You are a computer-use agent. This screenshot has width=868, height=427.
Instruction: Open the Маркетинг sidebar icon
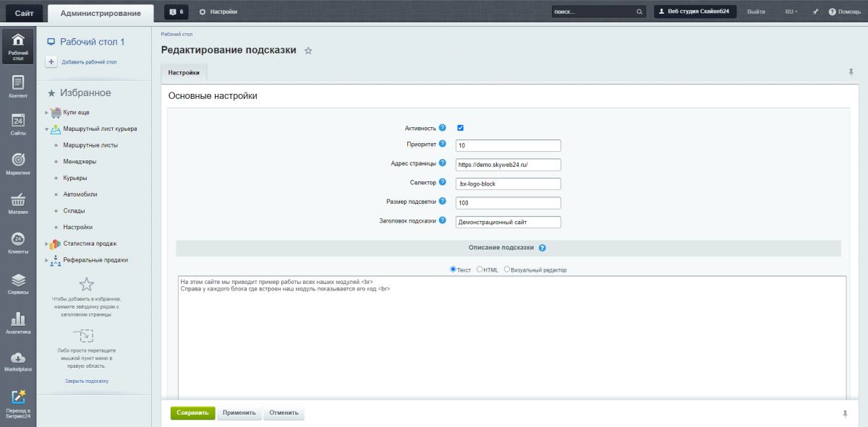(18, 163)
